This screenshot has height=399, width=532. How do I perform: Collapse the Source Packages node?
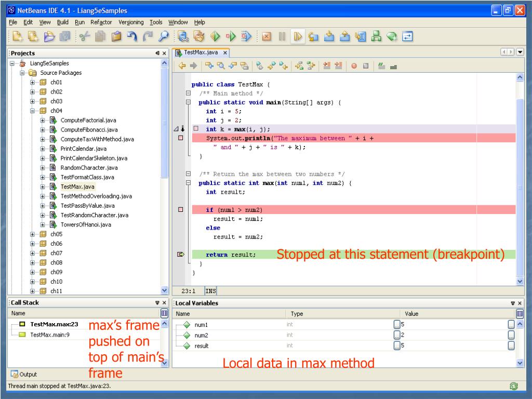[22, 73]
